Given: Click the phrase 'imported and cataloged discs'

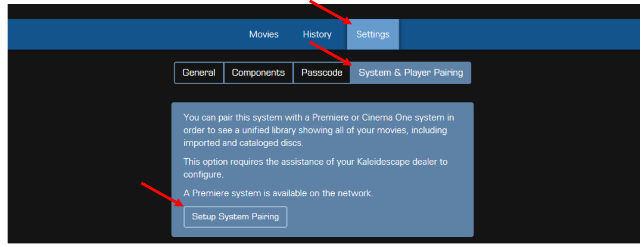Looking at the screenshot, I should 243,143.
